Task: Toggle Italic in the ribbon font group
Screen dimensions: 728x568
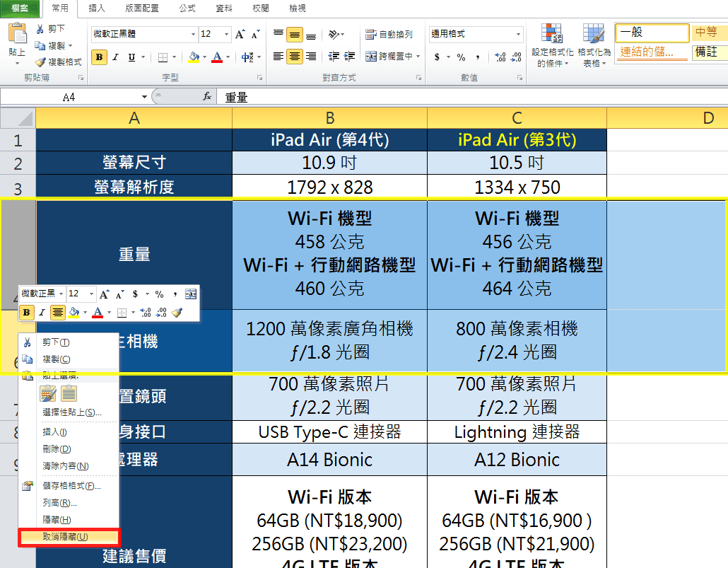Action: click(116, 57)
